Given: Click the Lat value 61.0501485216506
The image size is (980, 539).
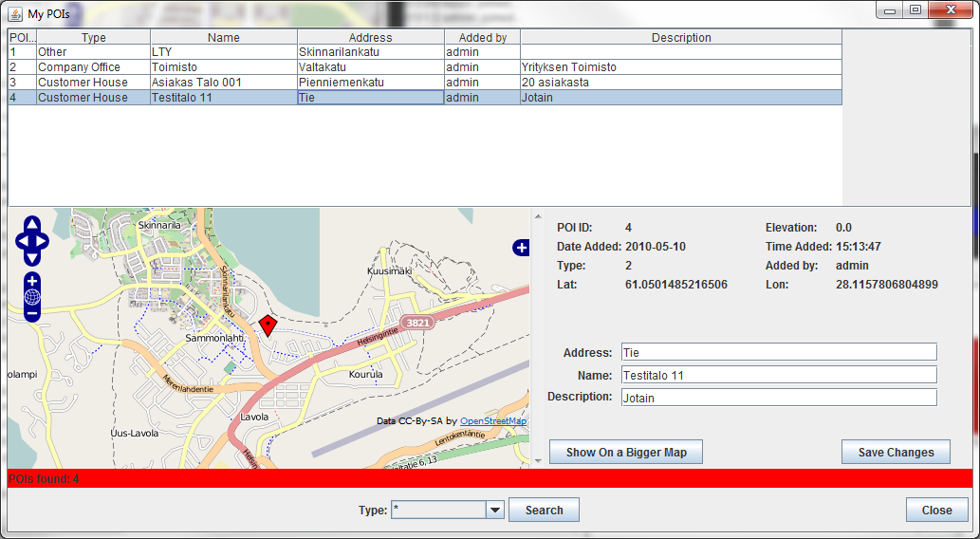Looking at the screenshot, I should click(x=676, y=285).
